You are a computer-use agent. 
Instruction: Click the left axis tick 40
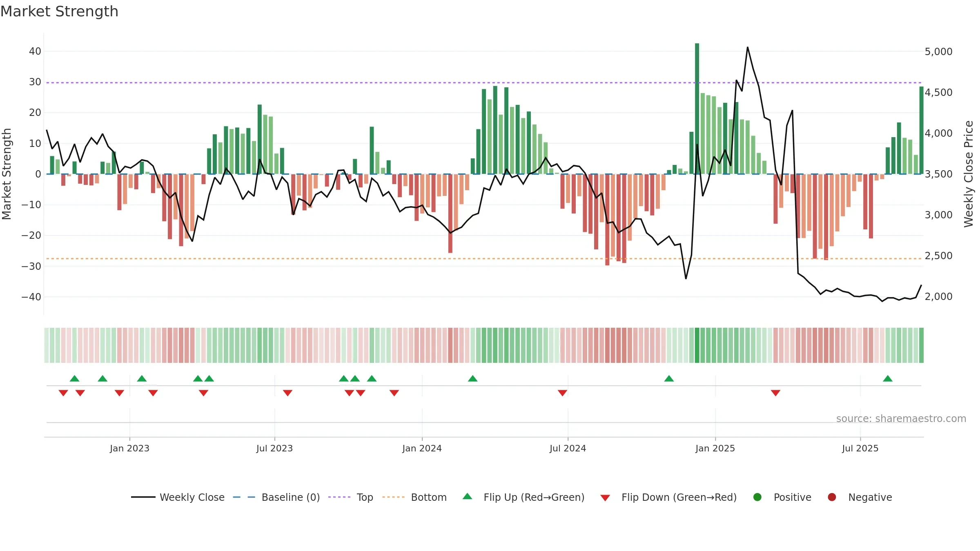[x=35, y=51]
